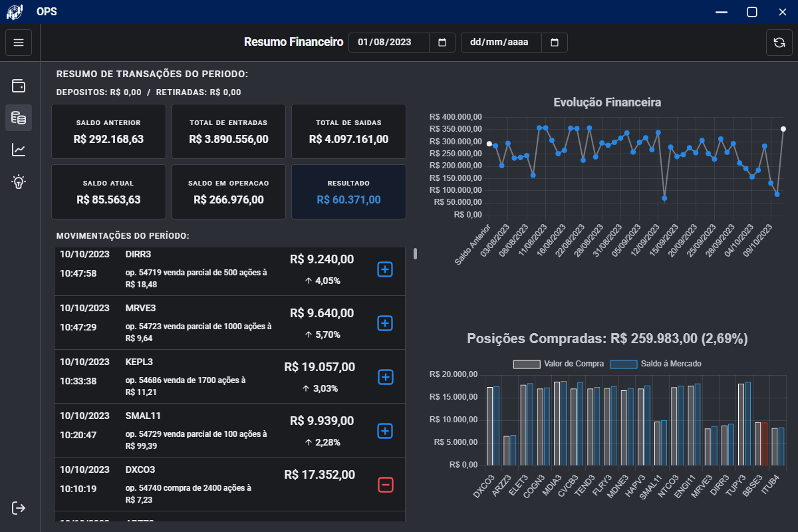Select the Saldo em Operacao card
The width and height of the screenshot is (798, 532).
pyautogui.click(x=229, y=192)
